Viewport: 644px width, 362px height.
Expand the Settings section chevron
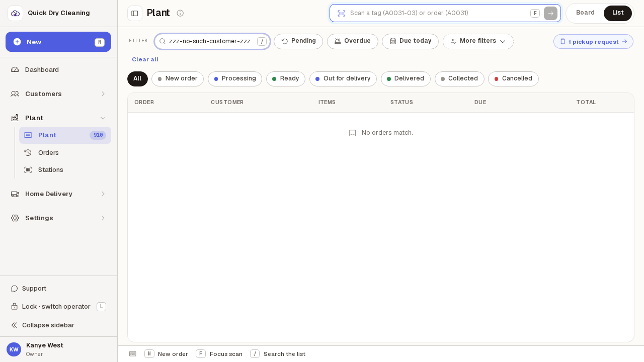click(x=103, y=218)
